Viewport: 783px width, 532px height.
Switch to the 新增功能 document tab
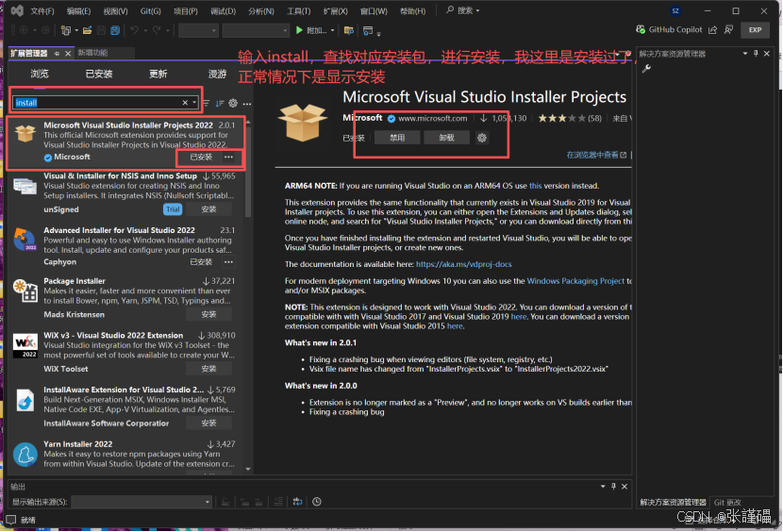(92, 53)
